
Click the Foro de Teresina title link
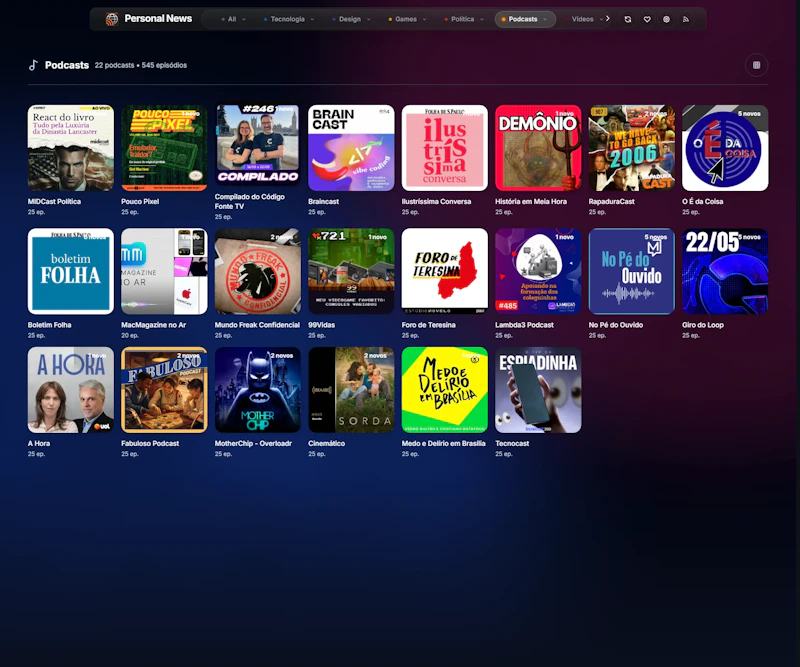pos(429,325)
